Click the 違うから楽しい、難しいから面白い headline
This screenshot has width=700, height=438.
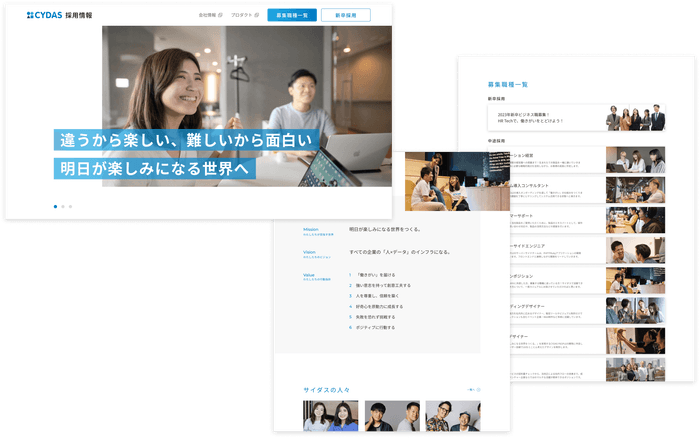click(187, 140)
